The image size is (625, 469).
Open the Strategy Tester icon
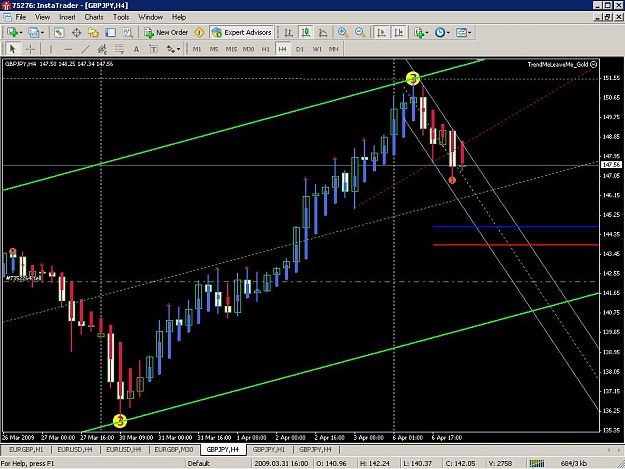(128, 32)
